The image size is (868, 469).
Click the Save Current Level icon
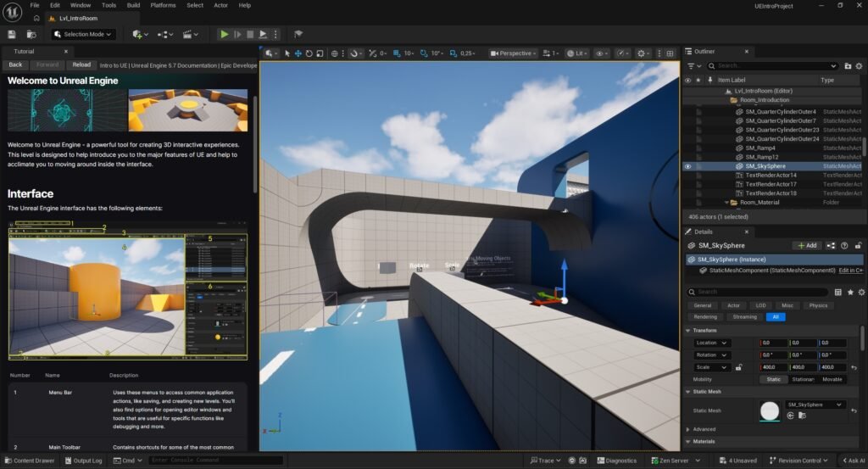pos(12,34)
